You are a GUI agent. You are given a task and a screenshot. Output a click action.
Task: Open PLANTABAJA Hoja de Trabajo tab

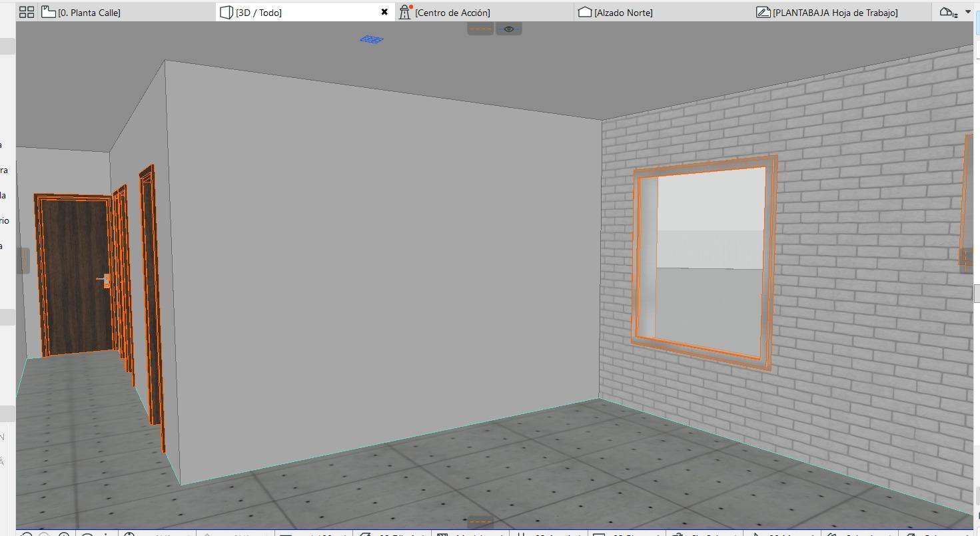coord(835,13)
